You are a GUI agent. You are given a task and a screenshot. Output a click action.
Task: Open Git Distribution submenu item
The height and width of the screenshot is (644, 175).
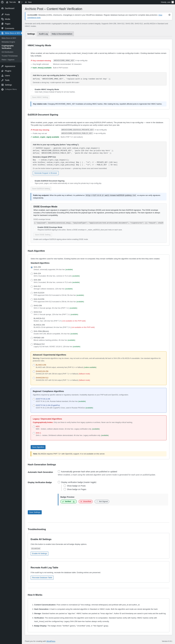coord(8,52)
